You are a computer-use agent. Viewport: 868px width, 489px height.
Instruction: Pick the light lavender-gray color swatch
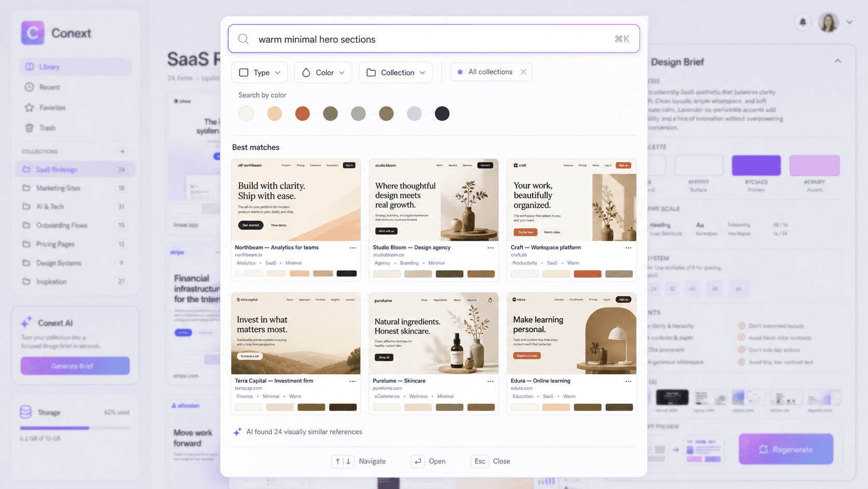pyautogui.click(x=414, y=113)
